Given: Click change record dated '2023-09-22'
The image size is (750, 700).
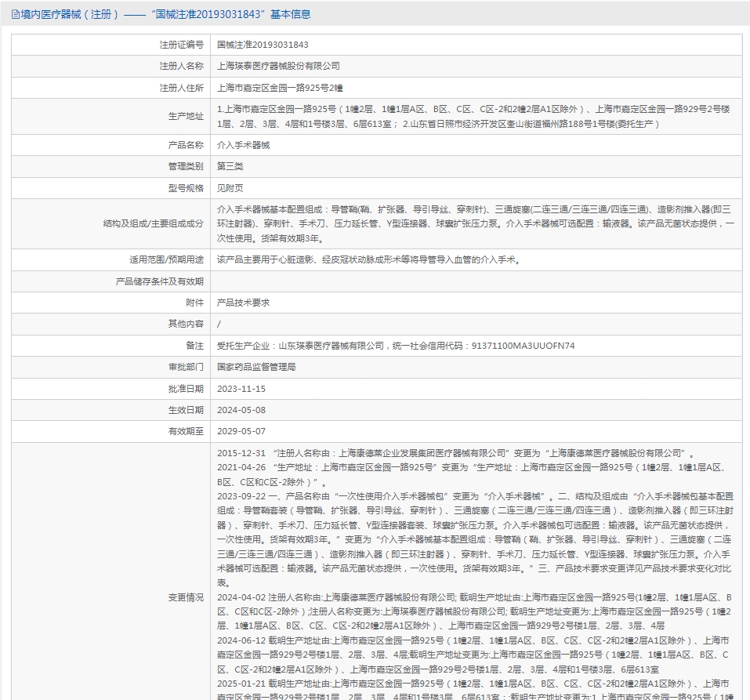Looking at the screenshot, I should 476,540.
